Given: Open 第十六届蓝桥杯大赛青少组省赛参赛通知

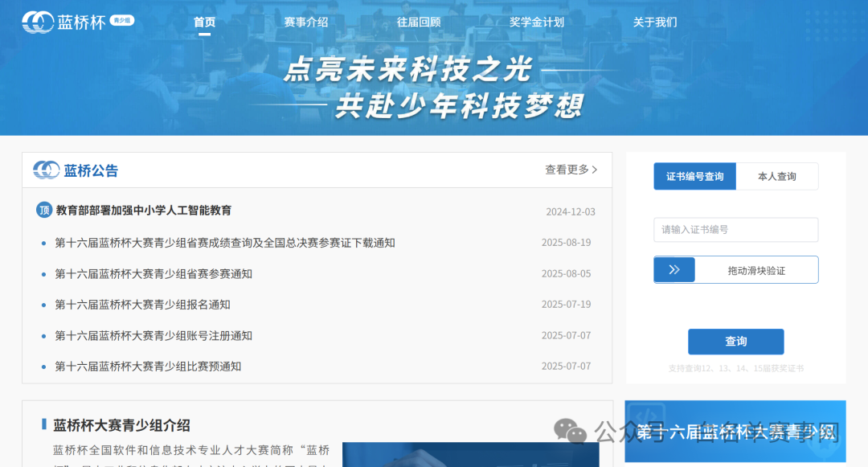Looking at the screenshot, I should (154, 274).
